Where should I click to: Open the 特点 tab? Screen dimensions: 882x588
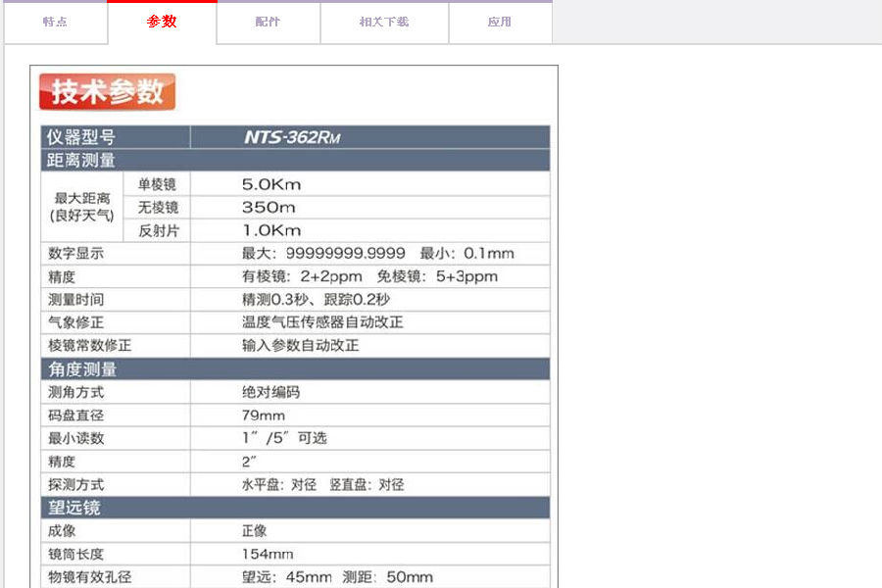pos(55,22)
